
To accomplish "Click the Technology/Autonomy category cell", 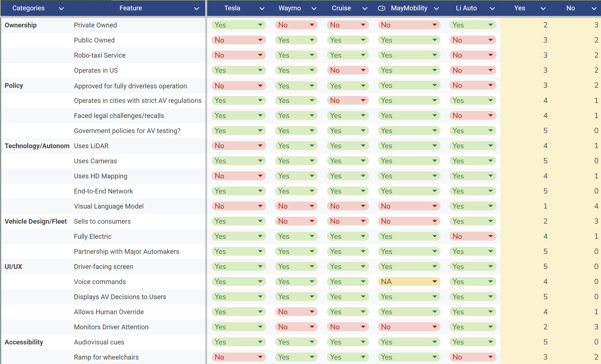I will tap(37, 146).
